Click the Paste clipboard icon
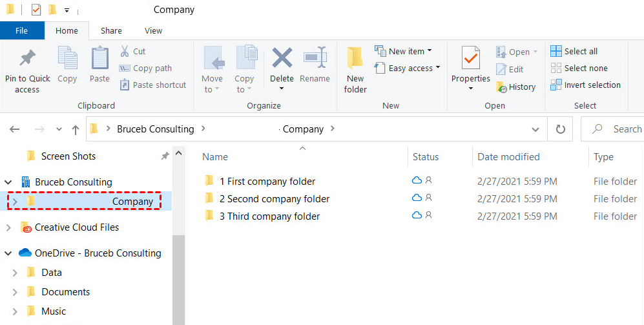The height and width of the screenshot is (325, 644). click(x=99, y=58)
